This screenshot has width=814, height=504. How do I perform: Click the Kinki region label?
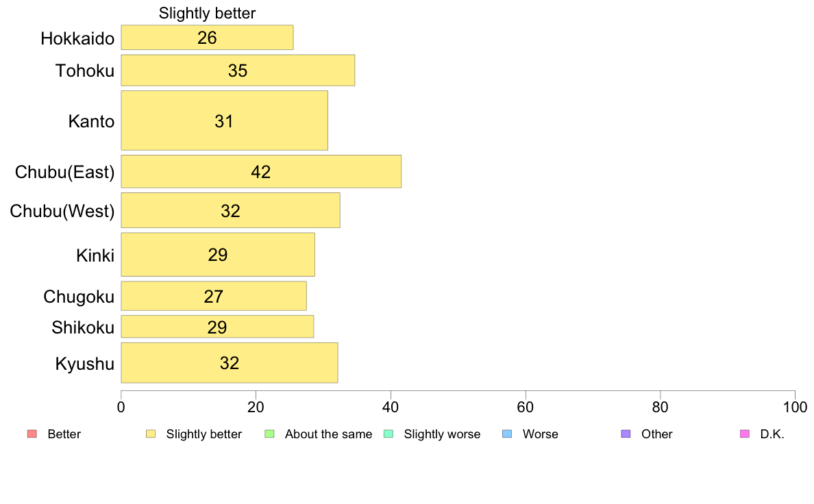tap(95, 255)
